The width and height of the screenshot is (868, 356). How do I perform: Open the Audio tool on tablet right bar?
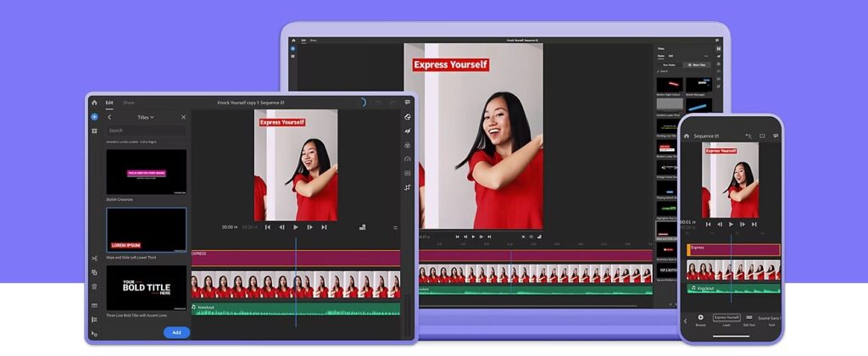coord(408,173)
